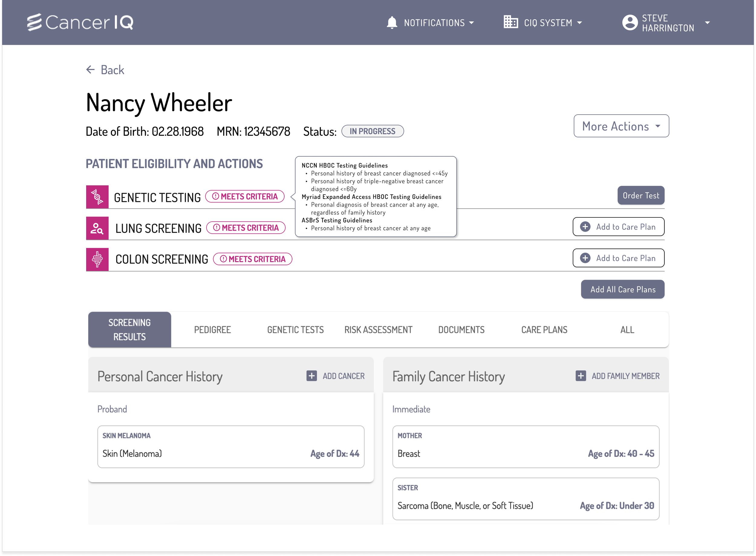Switch to the Pedigree tab
The height and width of the screenshot is (556, 756).
click(x=212, y=330)
